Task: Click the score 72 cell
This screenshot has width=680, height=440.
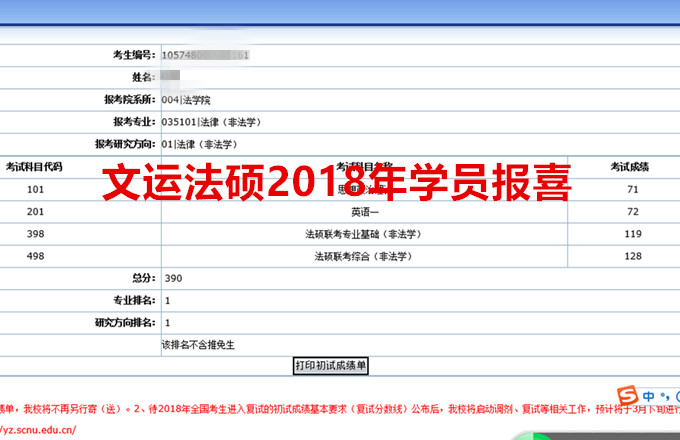Action: [x=633, y=212]
